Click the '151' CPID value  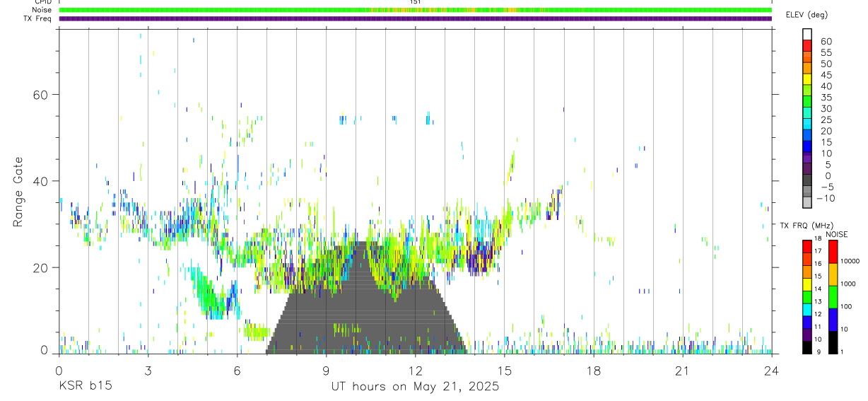[x=416, y=2]
